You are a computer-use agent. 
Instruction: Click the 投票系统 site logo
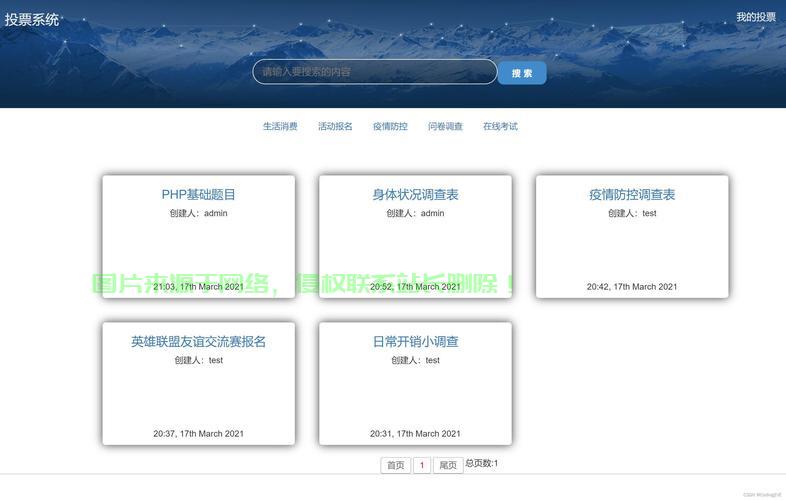click(x=32, y=20)
